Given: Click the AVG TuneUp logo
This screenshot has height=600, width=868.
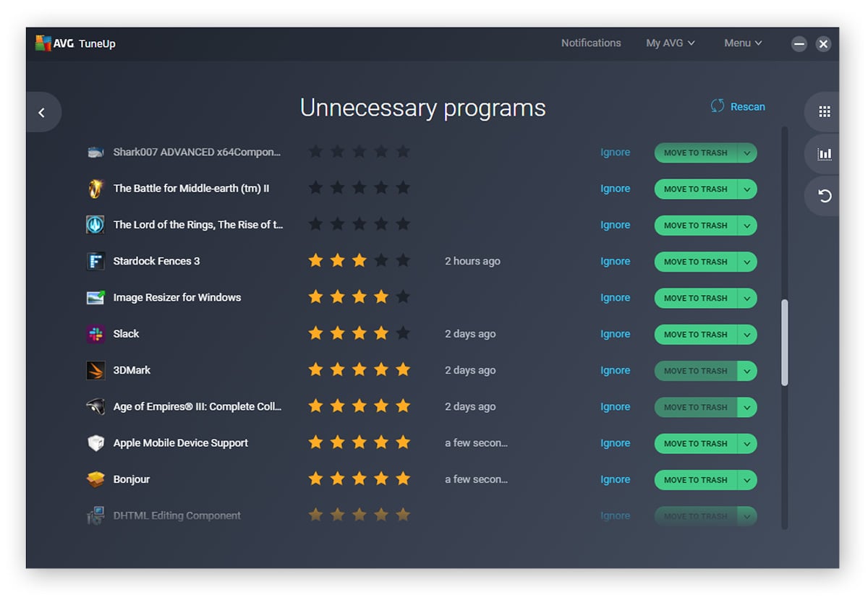Looking at the screenshot, I should (x=75, y=43).
